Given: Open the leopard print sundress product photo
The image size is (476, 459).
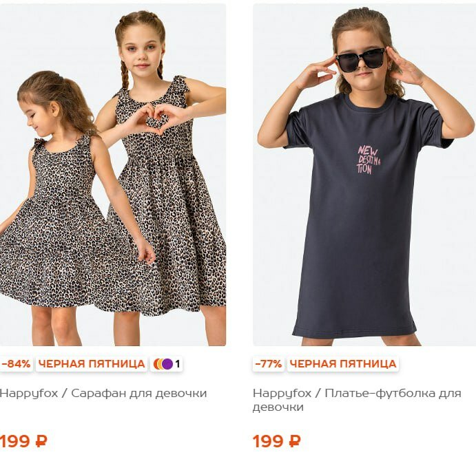Looking at the screenshot, I should [112, 175].
